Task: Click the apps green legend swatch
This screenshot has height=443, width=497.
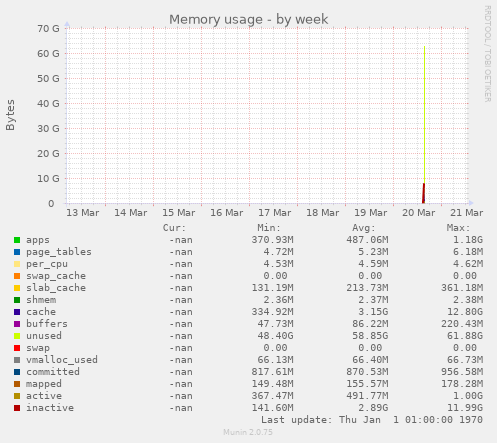Action: pyautogui.click(x=17, y=240)
